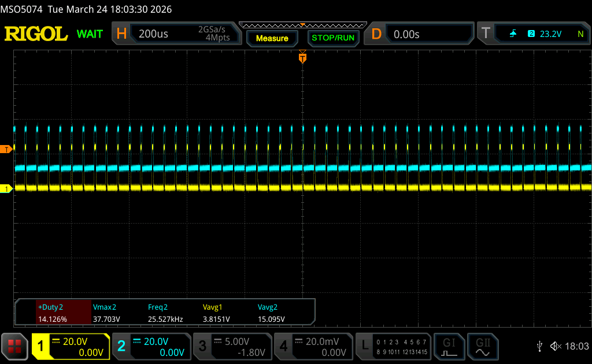
Task: Open trigger settings showing 23.2V
Action: coord(533,34)
